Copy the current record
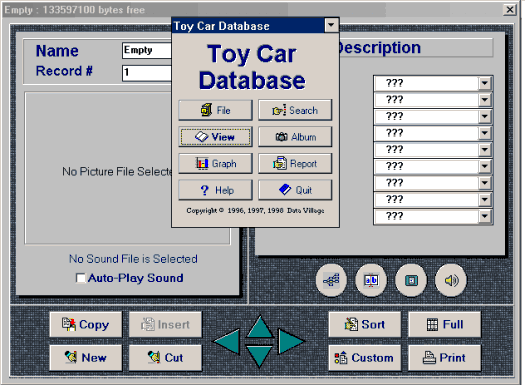This screenshot has height=385, width=525. (86, 324)
